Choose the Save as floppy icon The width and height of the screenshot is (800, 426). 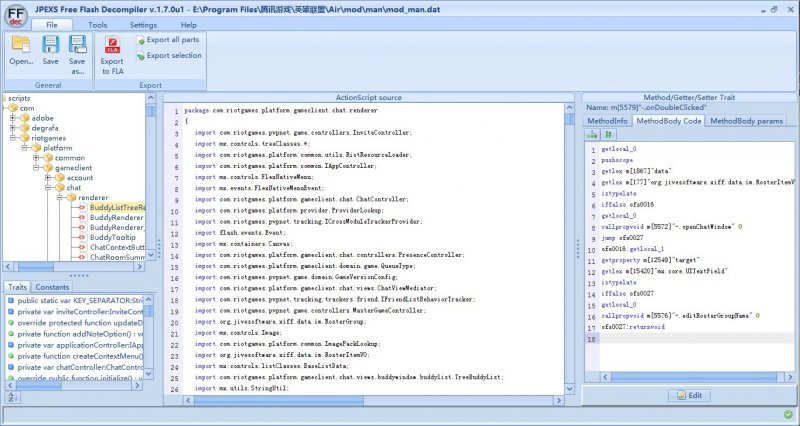tap(78, 44)
